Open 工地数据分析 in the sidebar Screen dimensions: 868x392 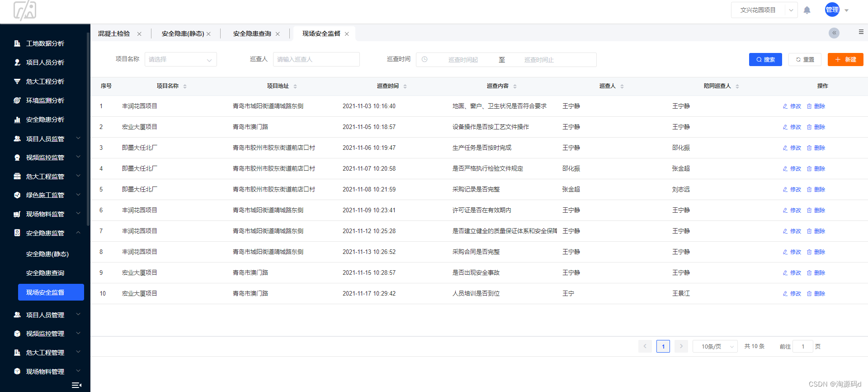pos(45,43)
